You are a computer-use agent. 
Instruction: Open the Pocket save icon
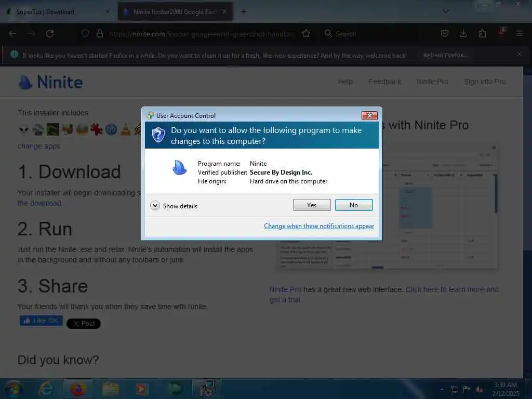445,34
